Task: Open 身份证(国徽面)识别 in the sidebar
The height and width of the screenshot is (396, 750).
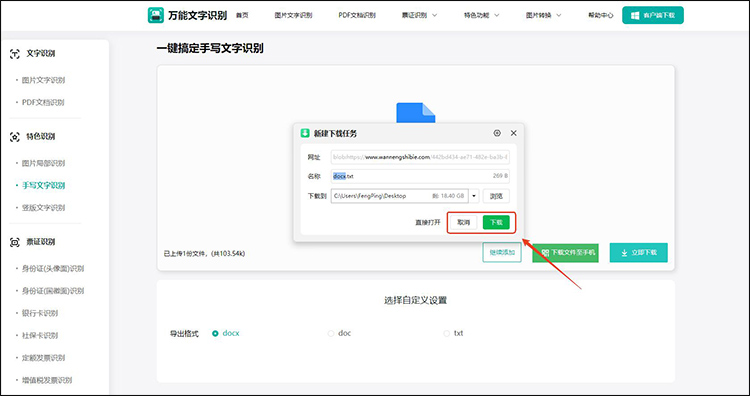Action: pyautogui.click(x=53, y=291)
